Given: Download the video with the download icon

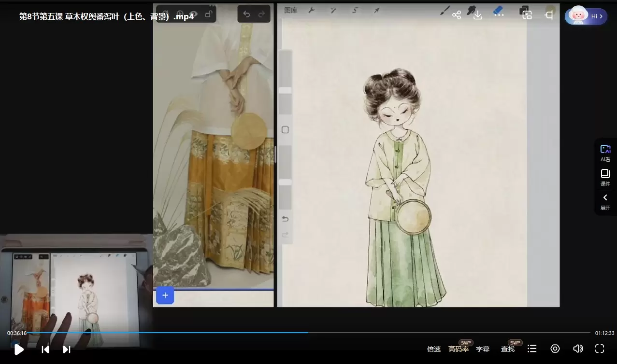Looking at the screenshot, I should pyautogui.click(x=478, y=15).
